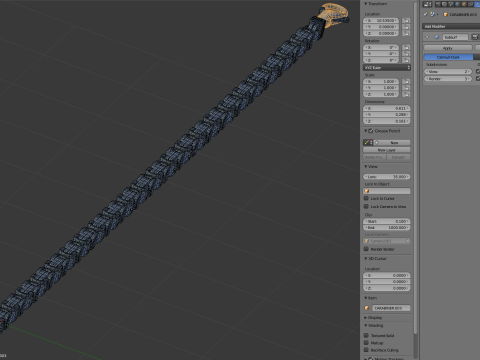Adjust the Subdivisions View slider
The image size is (480, 360).
point(448,72)
